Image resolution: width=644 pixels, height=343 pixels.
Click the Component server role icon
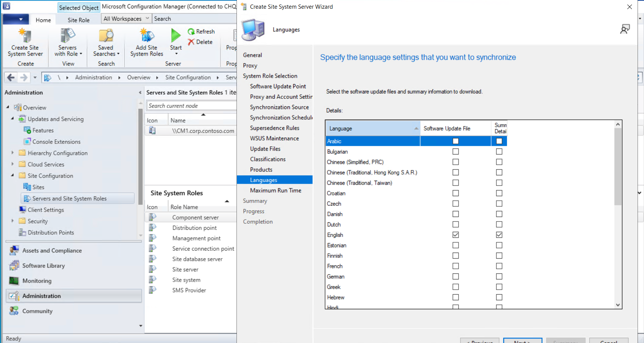(x=152, y=217)
